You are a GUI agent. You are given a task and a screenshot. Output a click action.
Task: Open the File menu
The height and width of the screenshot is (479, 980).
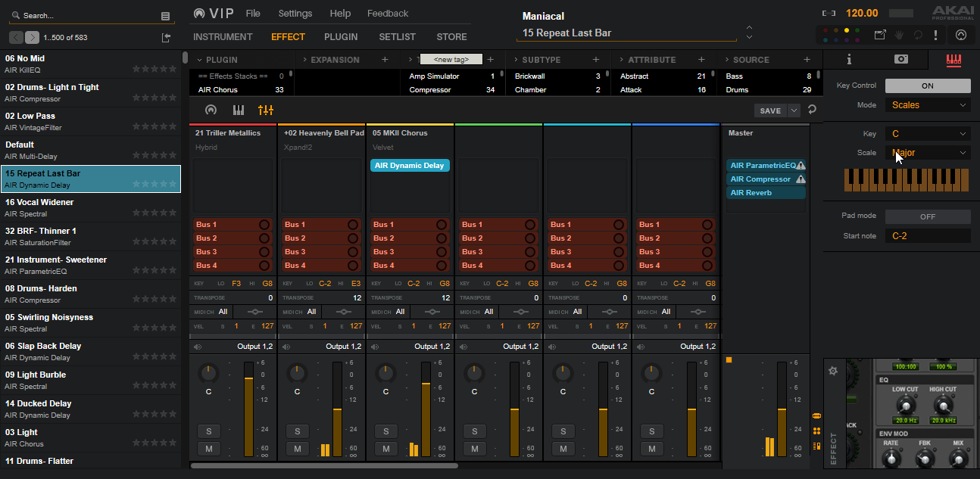point(253,14)
